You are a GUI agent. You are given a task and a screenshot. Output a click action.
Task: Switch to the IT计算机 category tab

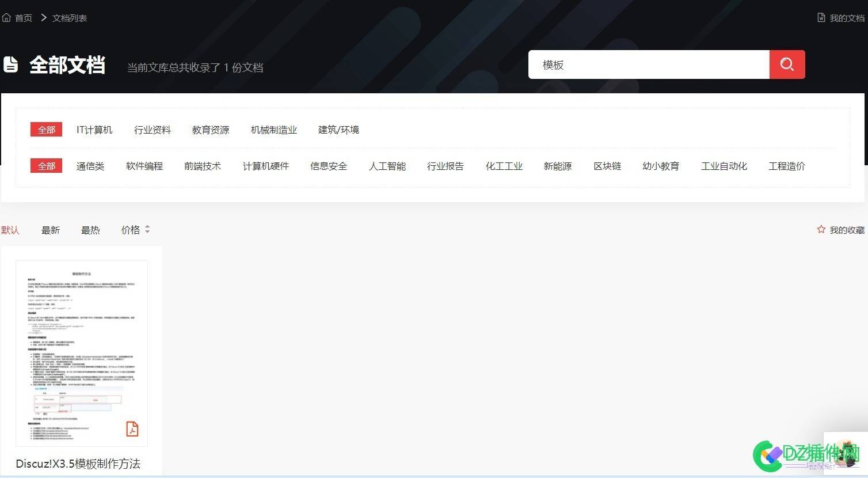[94, 130]
